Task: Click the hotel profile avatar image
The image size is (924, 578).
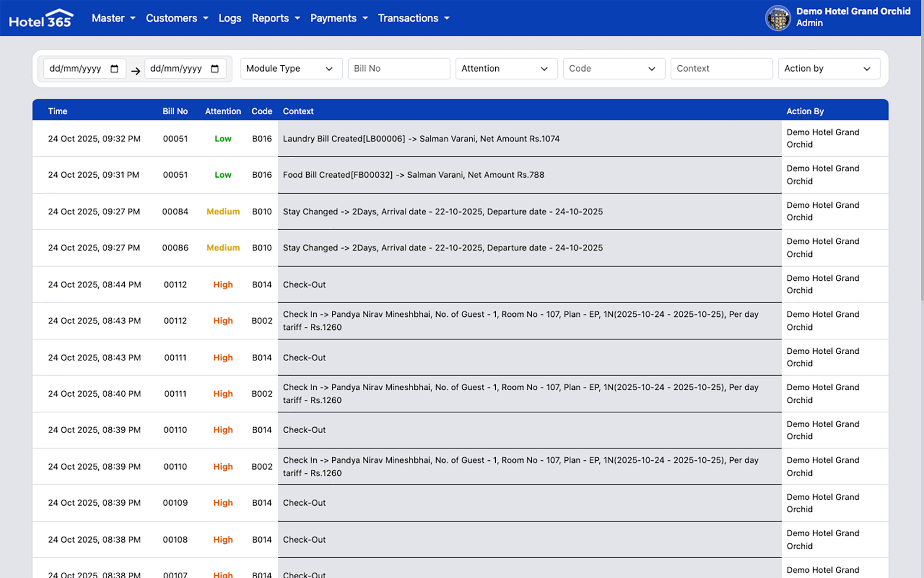Action: coord(778,18)
